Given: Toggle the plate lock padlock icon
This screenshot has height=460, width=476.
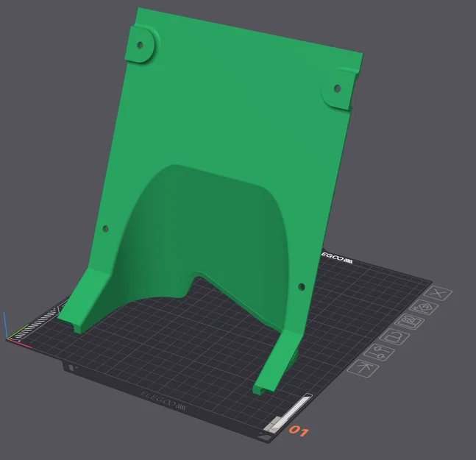Looking at the screenshot, I should pos(394,337).
